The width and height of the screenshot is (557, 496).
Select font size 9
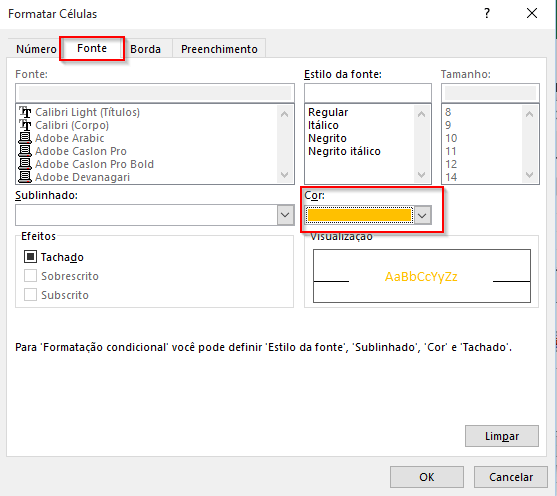click(448, 125)
